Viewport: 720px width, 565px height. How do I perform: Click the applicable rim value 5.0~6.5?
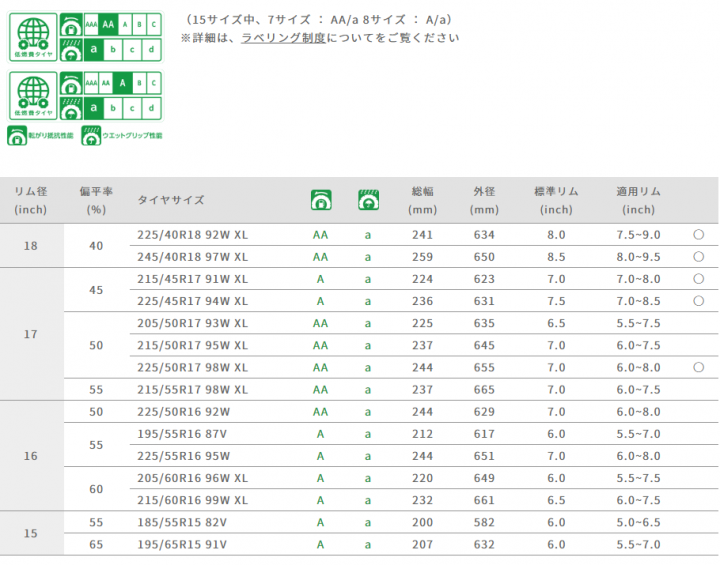point(638,522)
